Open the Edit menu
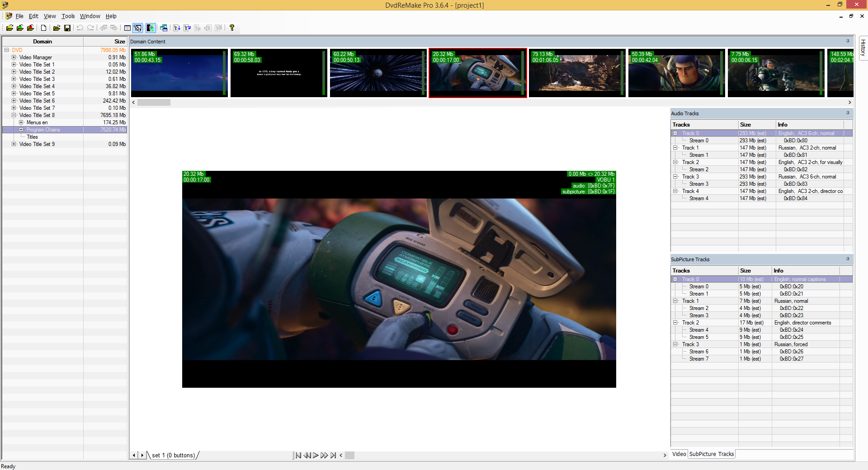Image resolution: width=868 pixels, height=470 pixels. 33,16
